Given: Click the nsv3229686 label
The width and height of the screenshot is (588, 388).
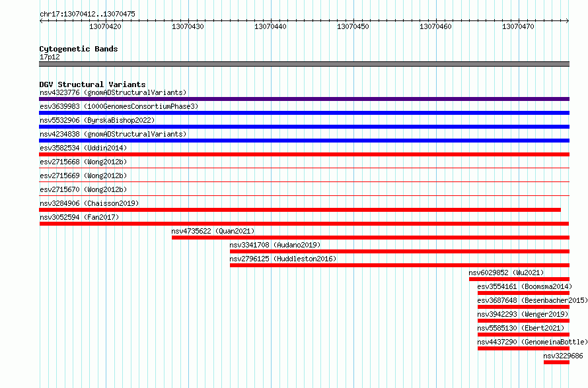Looking at the screenshot, I should (564, 356).
